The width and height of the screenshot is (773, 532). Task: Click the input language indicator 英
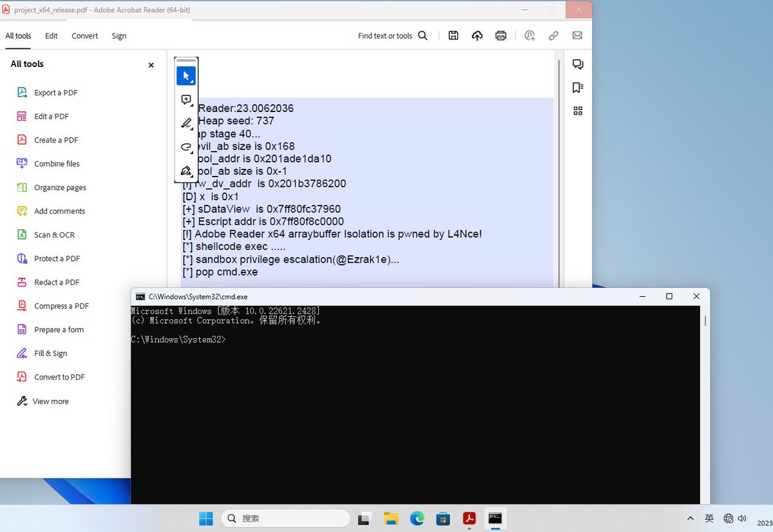click(709, 518)
